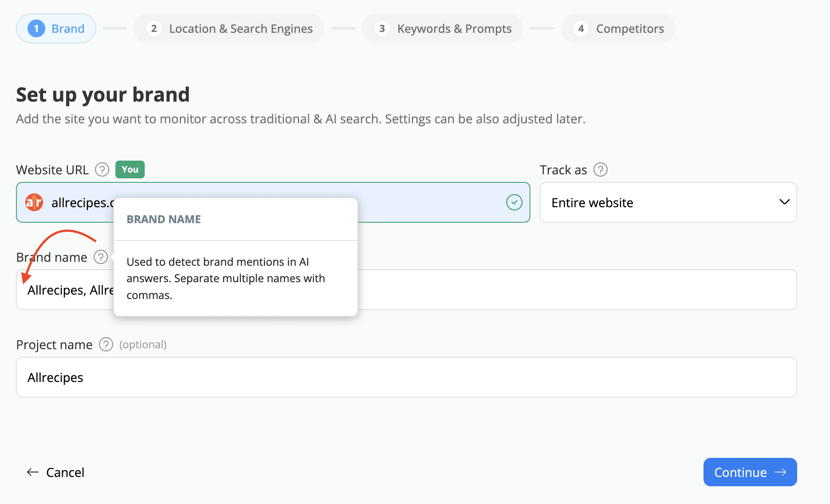830x504 pixels.
Task: Click the Allrecipes site favicon
Action: [x=34, y=202]
